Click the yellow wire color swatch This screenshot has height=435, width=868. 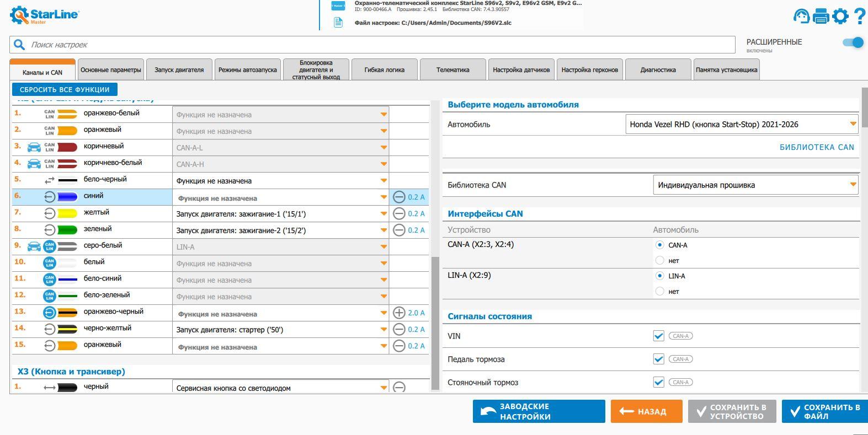coord(67,213)
